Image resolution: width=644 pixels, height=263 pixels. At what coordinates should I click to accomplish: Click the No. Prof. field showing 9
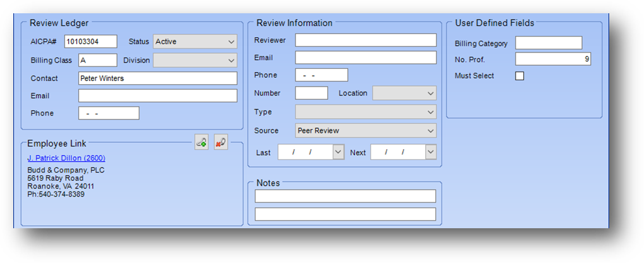[554, 59]
